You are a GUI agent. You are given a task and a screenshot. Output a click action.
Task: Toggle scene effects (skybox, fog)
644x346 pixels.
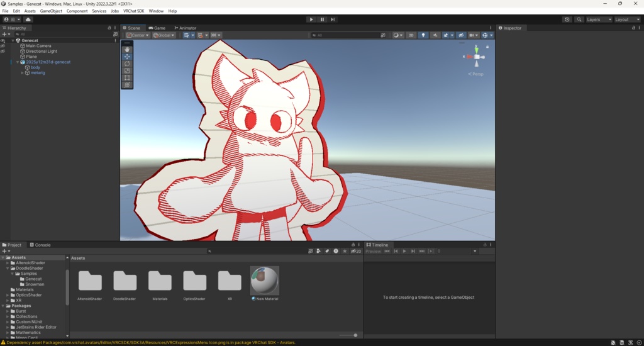tap(446, 35)
